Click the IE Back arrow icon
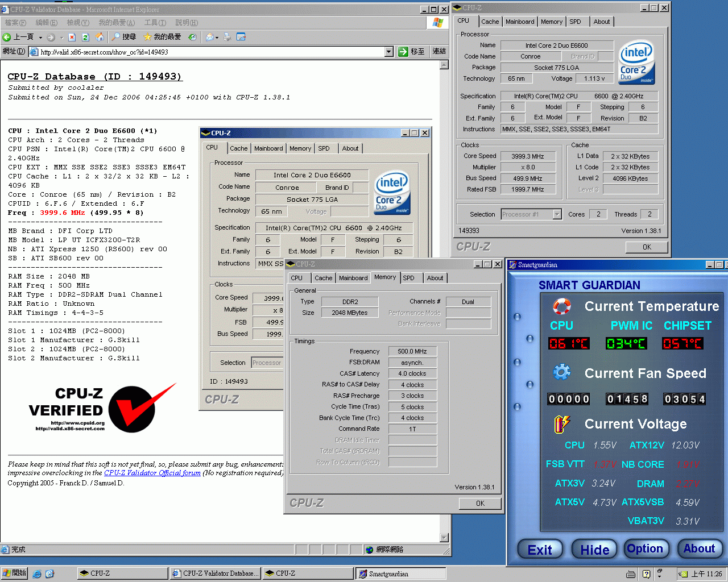The image size is (728, 582). click(x=7, y=37)
